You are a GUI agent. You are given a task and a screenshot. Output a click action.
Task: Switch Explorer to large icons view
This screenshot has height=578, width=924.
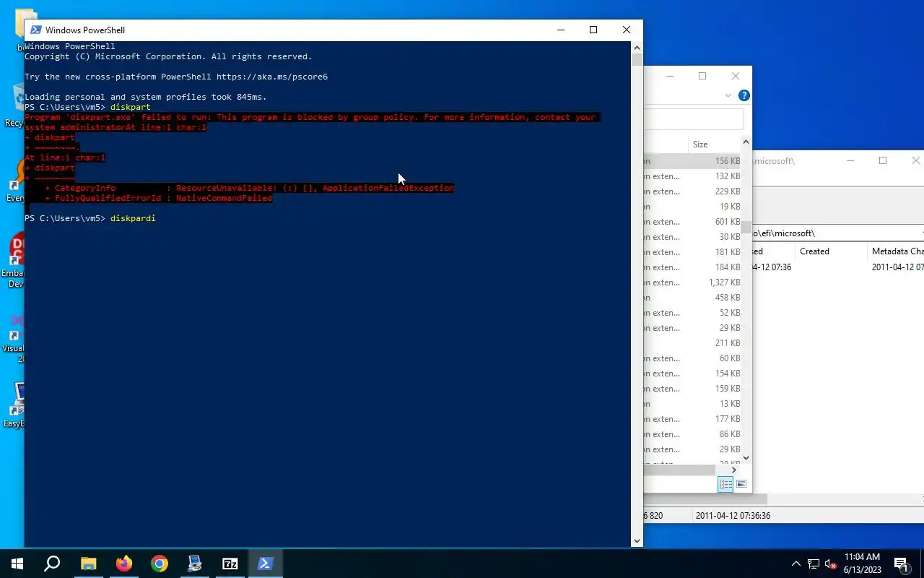click(741, 484)
